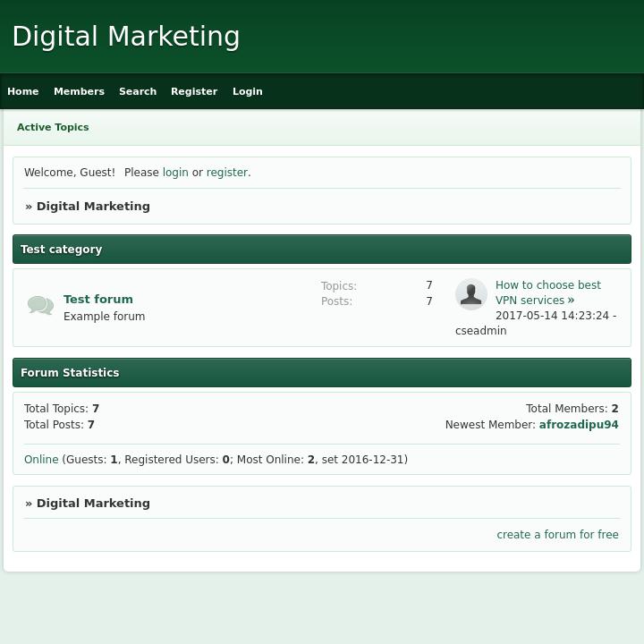Viewport: 644px width, 644px height.
Task: Select Login in the navigation bar
Action: pos(248,91)
